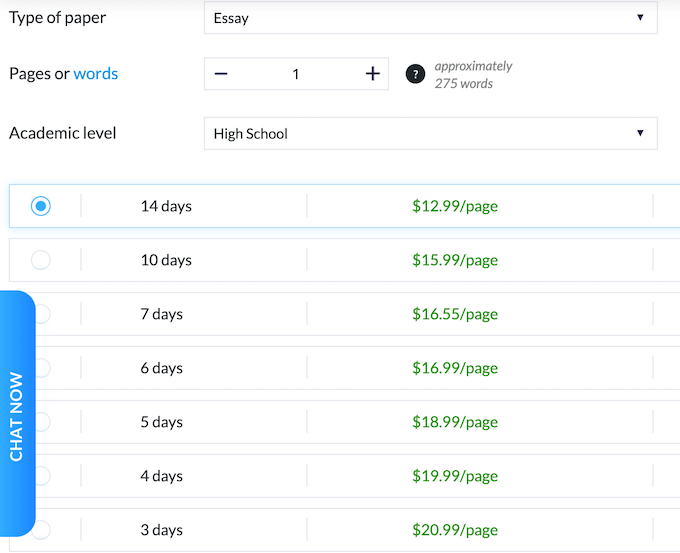Click the "6 days" deadline label
The image size is (680, 553).
point(161,368)
